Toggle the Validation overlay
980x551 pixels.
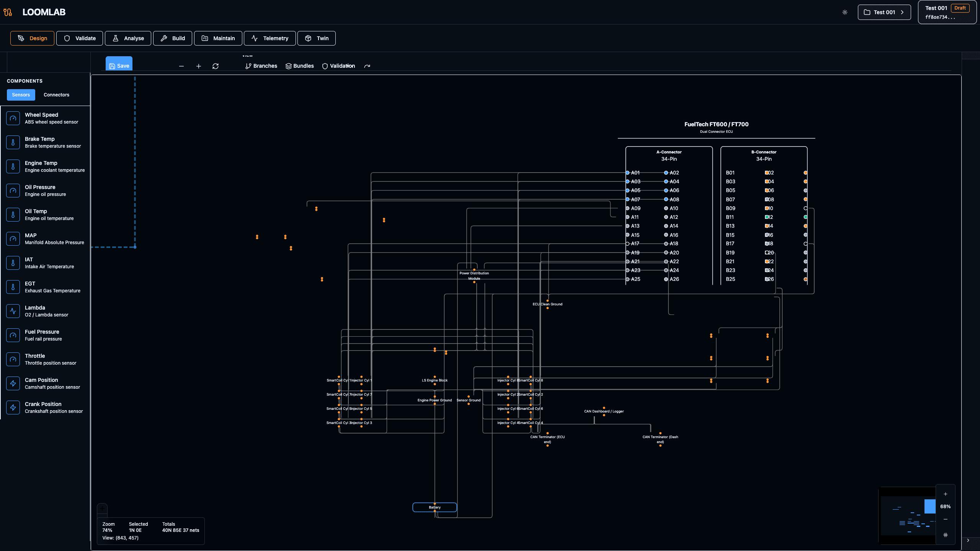(338, 66)
